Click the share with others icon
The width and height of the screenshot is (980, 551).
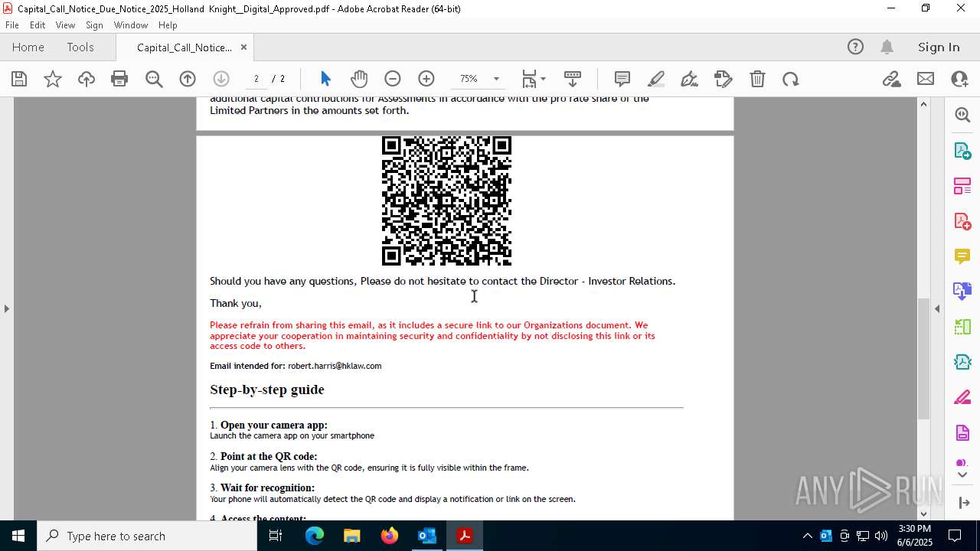tap(959, 79)
